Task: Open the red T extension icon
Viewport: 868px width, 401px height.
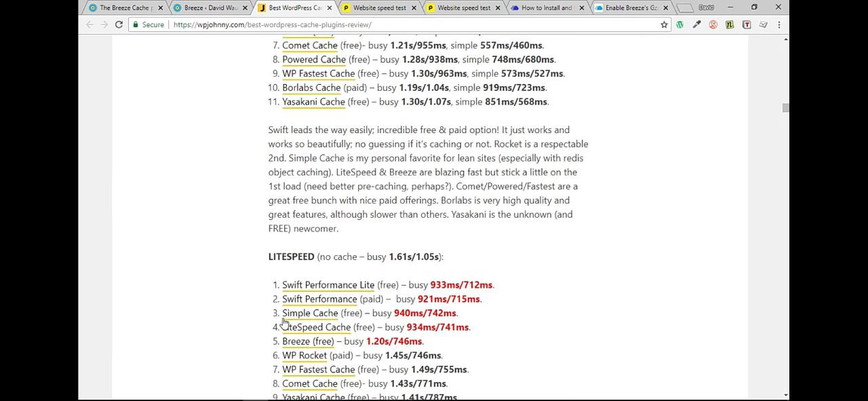Action: [747, 24]
